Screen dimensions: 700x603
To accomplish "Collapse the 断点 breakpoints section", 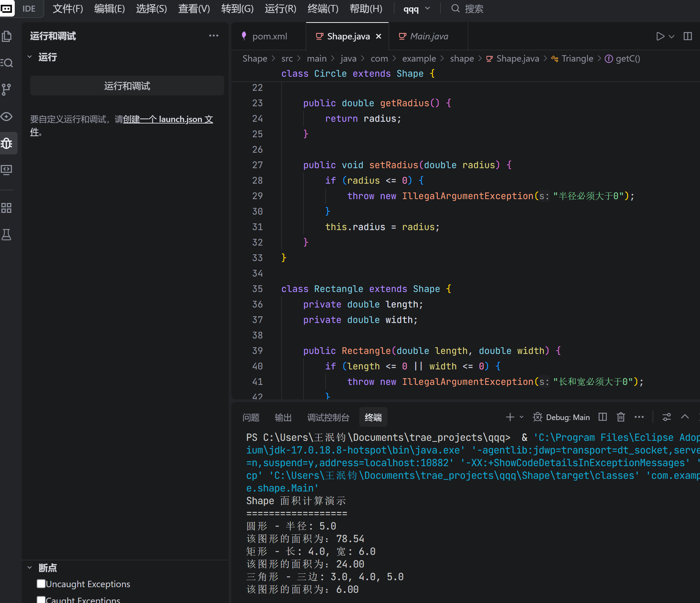I will pyautogui.click(x=30, y=567).
